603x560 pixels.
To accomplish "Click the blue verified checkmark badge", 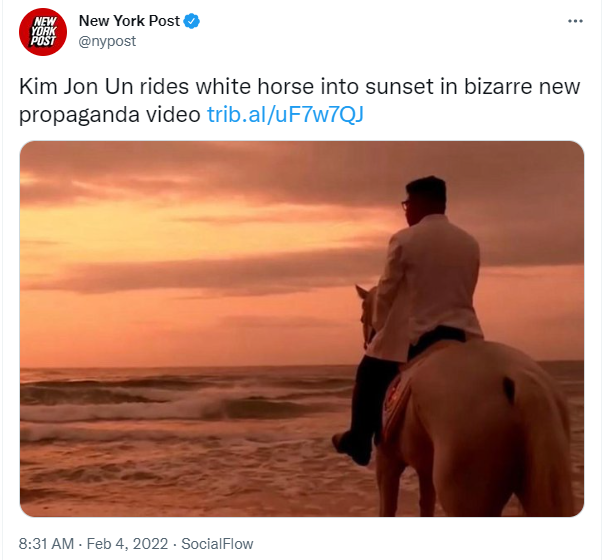I will click(192, 21).
